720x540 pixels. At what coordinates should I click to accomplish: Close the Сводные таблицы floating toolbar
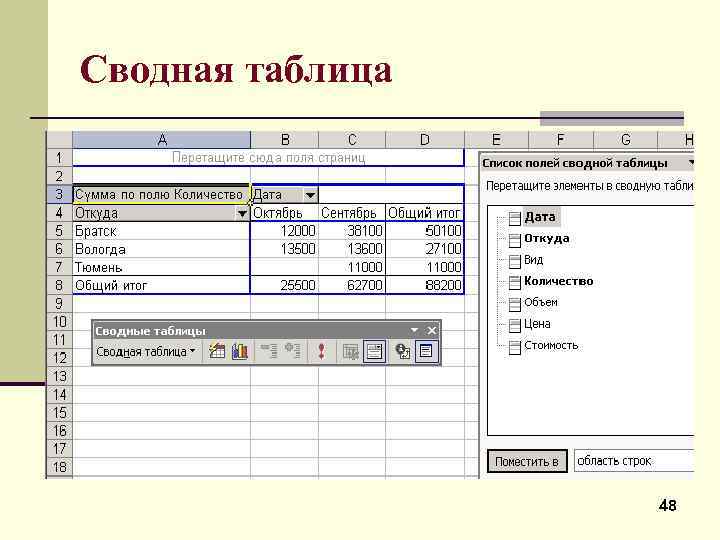click(432, 331)
